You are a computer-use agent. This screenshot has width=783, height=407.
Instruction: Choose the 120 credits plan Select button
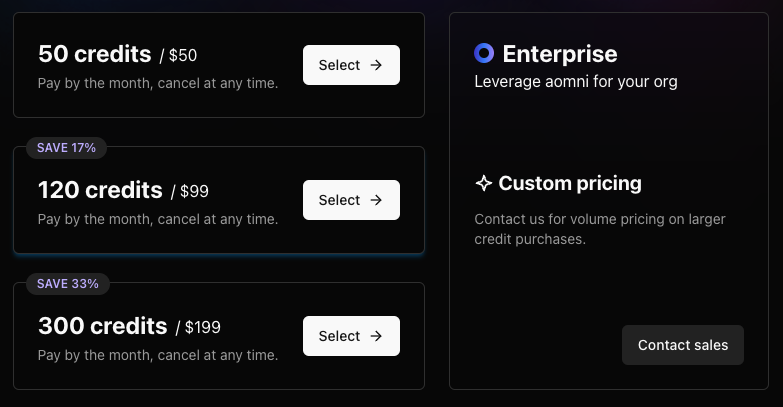tap(351, 200)
